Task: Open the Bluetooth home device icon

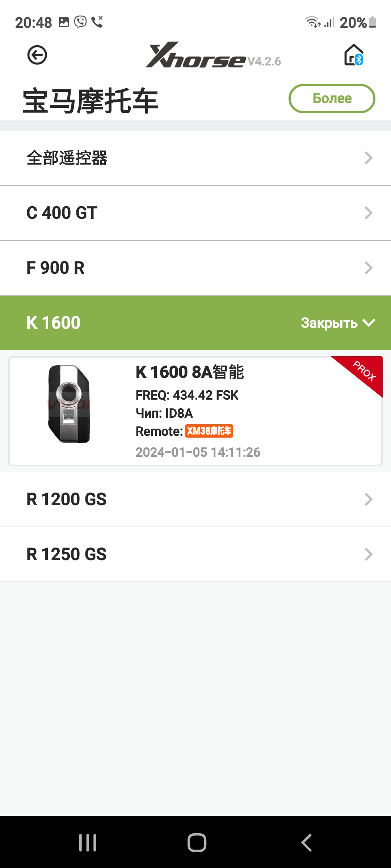Action: 353,55
